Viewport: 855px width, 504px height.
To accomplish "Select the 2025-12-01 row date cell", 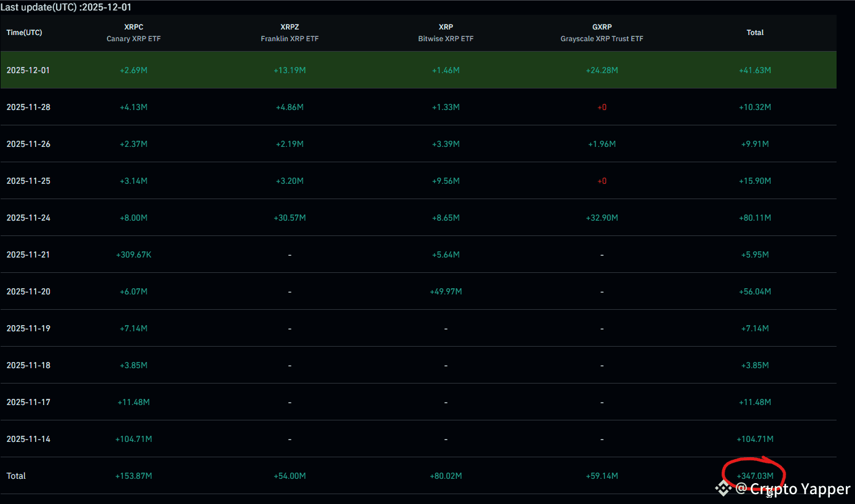I will coord(28,70).
